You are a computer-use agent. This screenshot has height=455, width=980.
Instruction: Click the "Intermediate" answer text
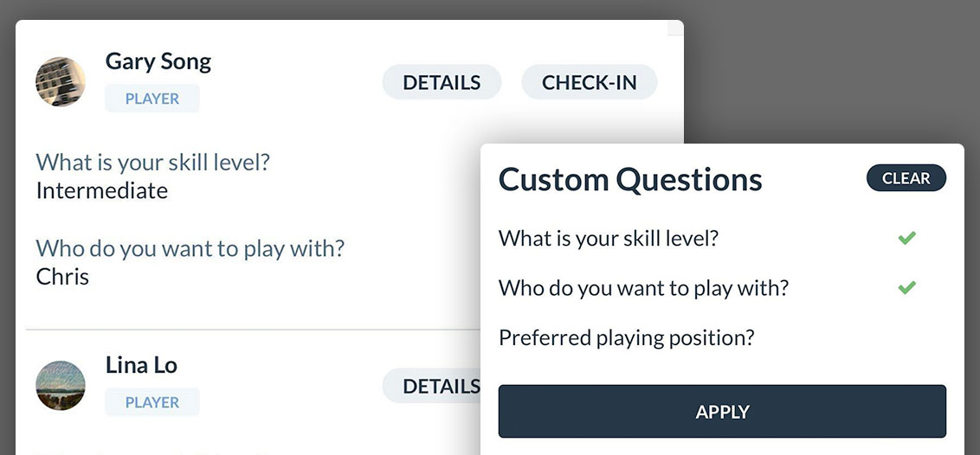[102, 190]
